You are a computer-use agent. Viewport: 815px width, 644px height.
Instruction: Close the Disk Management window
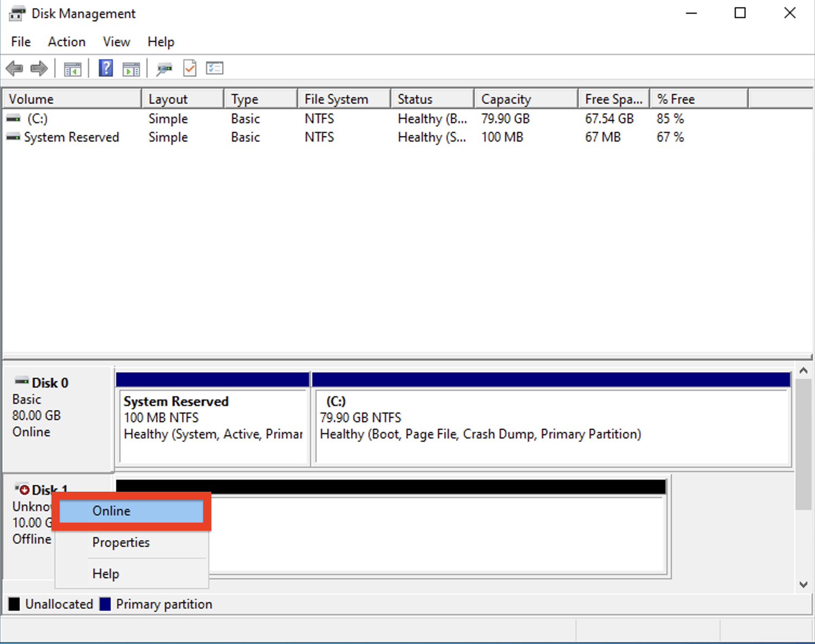[790, 13]
